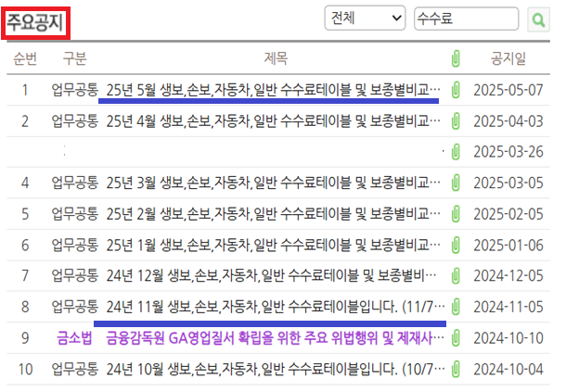Open attachment for notice dated 2025-03-26

(x=456, y=152)
